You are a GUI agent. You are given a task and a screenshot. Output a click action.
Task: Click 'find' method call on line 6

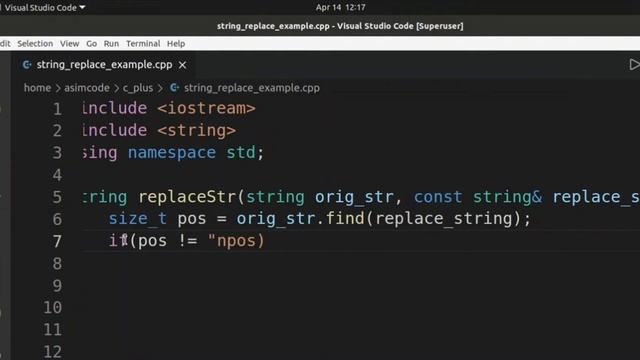(344, 218)
